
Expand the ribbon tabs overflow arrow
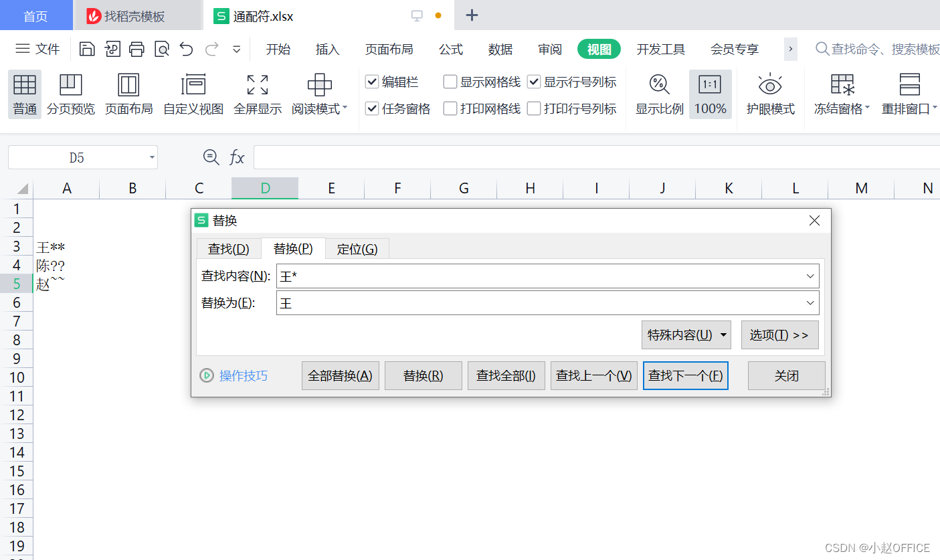point(791,49)
